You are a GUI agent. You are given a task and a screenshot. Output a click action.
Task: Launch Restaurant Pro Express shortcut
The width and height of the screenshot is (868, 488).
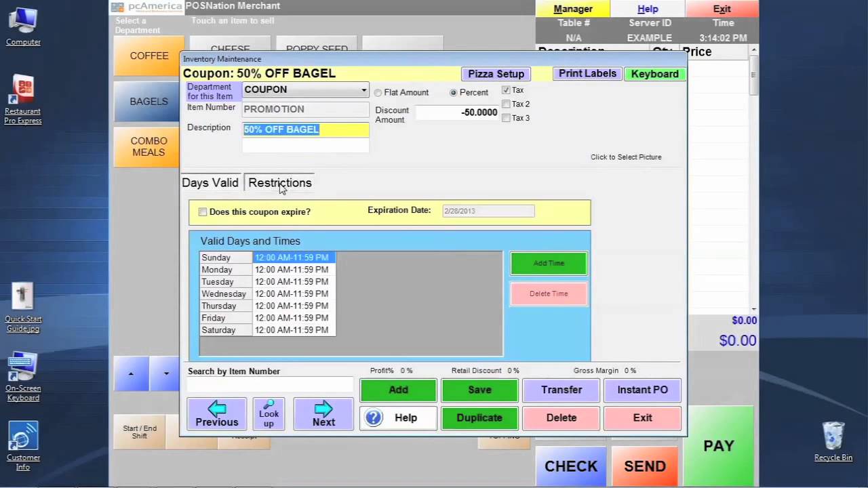point(23,100)
